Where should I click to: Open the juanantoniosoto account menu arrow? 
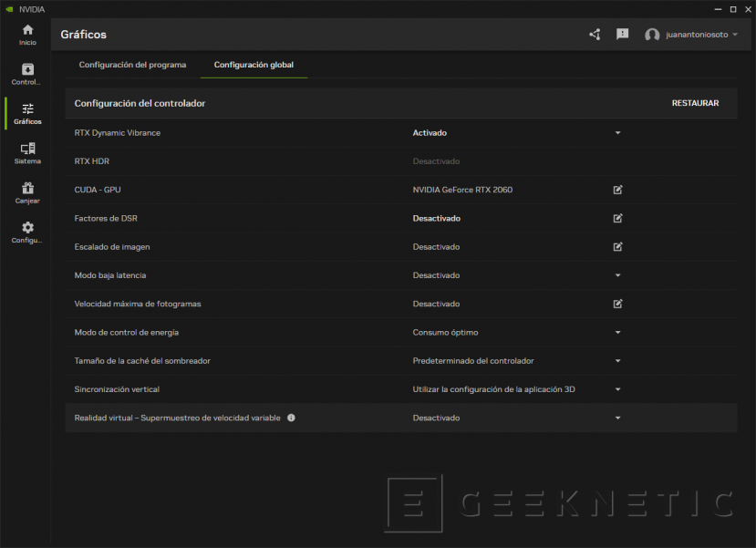tap(735, 35)
